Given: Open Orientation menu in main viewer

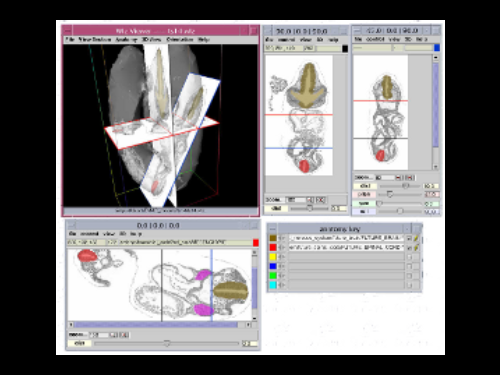Looking at the screenshot, I should pyautogui.click(x=180, y=39).
